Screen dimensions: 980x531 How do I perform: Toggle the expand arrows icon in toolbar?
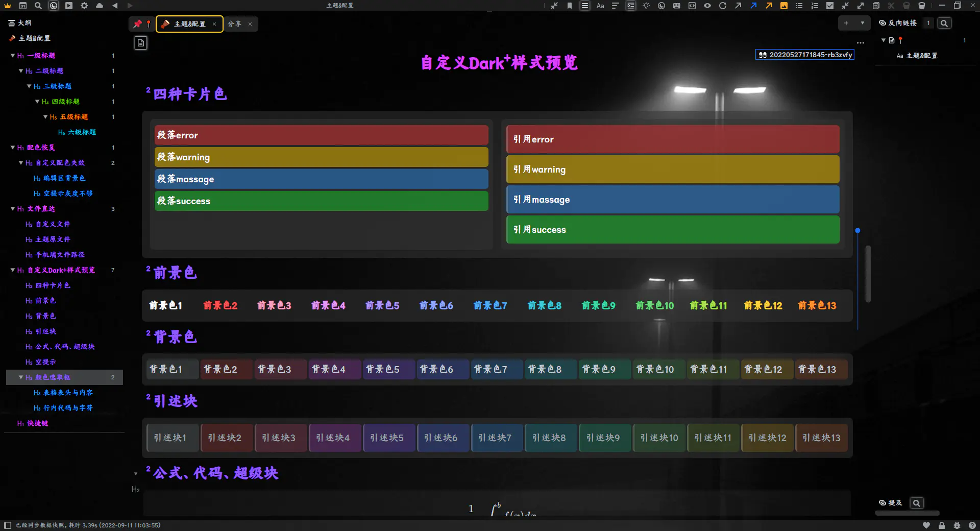pyautogui.click(x=861, y=6)
